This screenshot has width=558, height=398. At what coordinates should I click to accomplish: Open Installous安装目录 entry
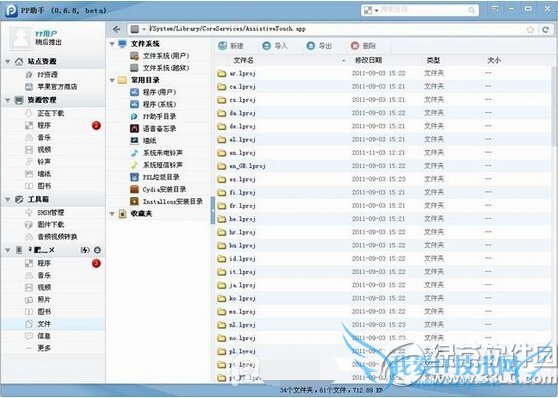[x=167, y=201]
